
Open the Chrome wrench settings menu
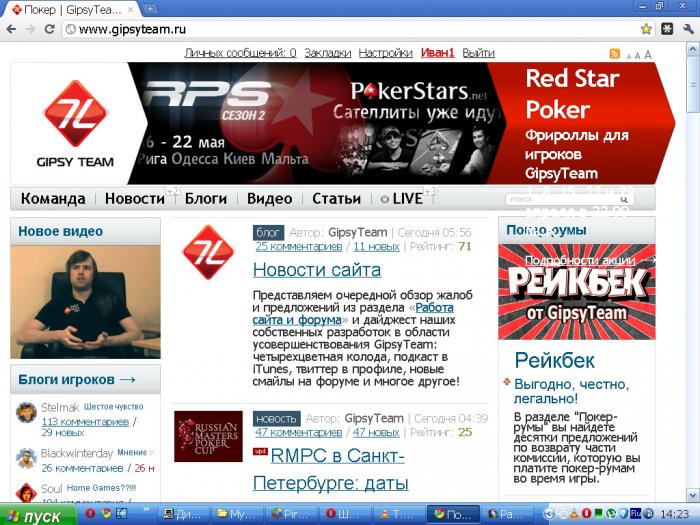tap(688, 29)
